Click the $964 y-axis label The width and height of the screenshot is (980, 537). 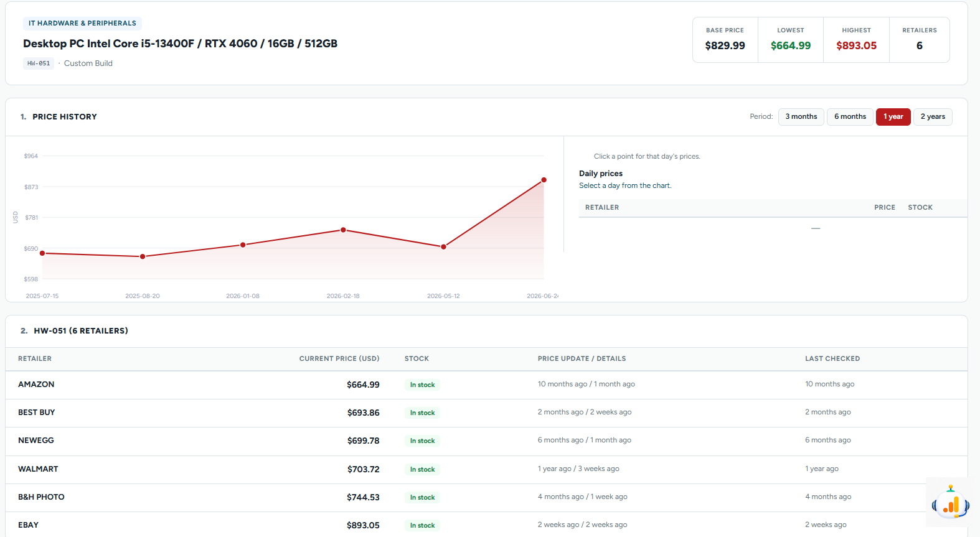pos(31,156)
